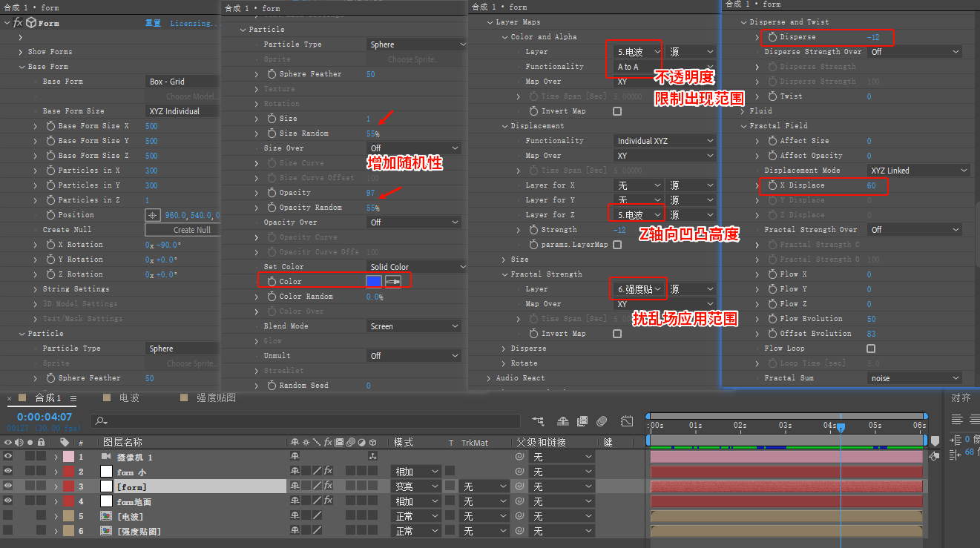This screenshot has width=980, height=548.
Task: Click the Disperse value -12
Action: 872,37
